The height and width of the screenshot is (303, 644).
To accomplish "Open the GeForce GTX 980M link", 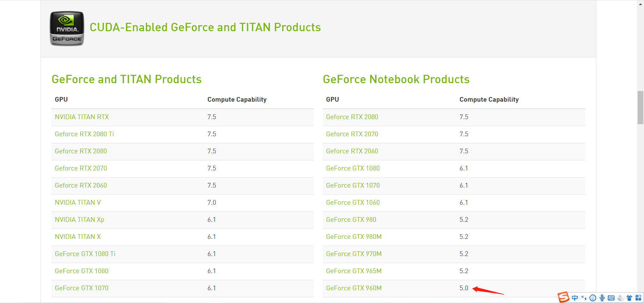I will (x=354, y=237).
